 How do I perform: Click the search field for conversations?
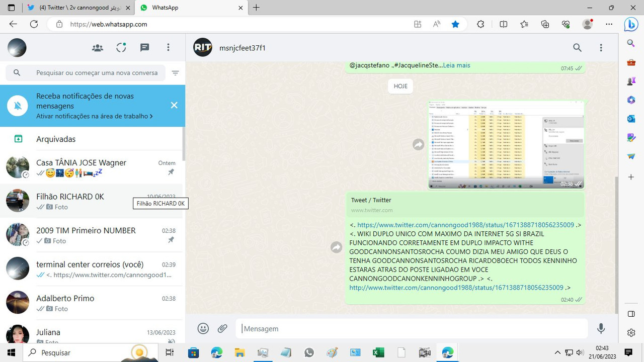click(86, 73)
